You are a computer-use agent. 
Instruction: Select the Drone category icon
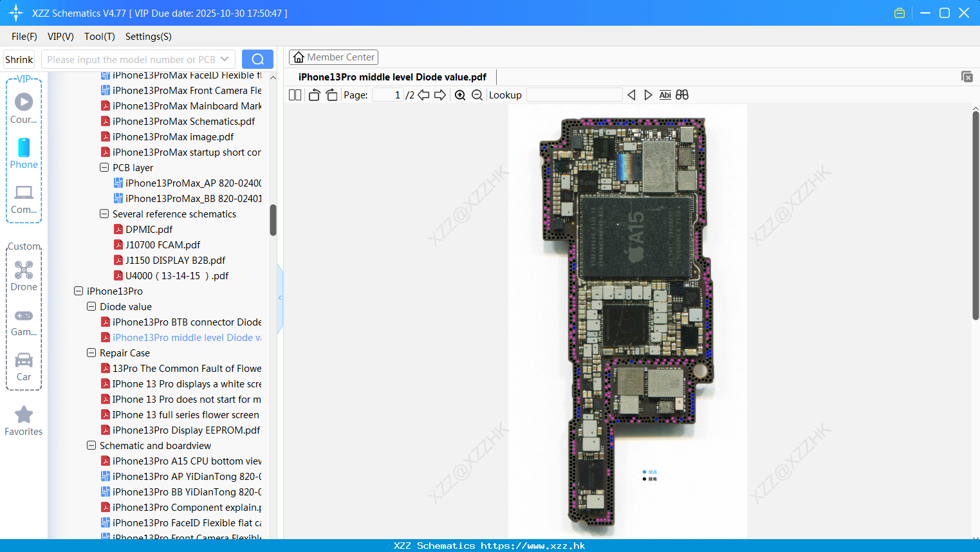[24, 276]
